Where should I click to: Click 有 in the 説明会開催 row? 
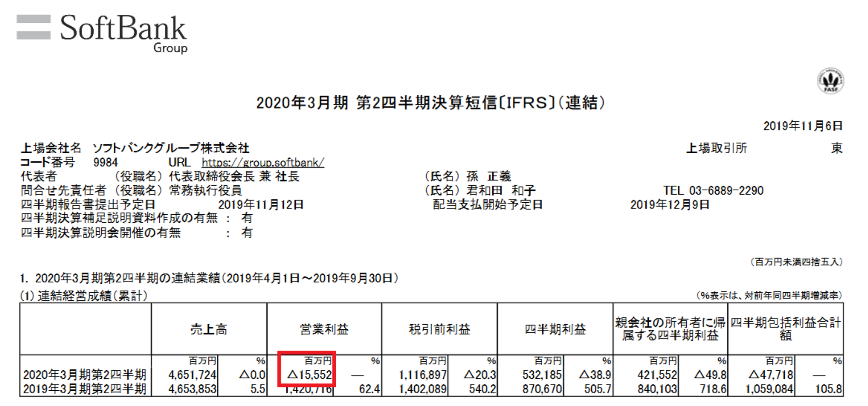[247, 233]
